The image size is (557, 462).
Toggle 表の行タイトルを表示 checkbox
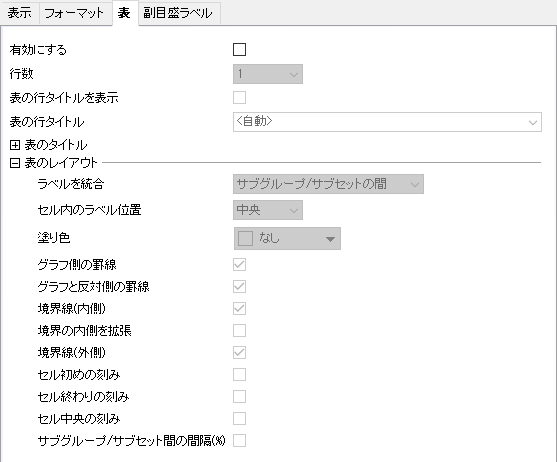[x=239, y=97]
